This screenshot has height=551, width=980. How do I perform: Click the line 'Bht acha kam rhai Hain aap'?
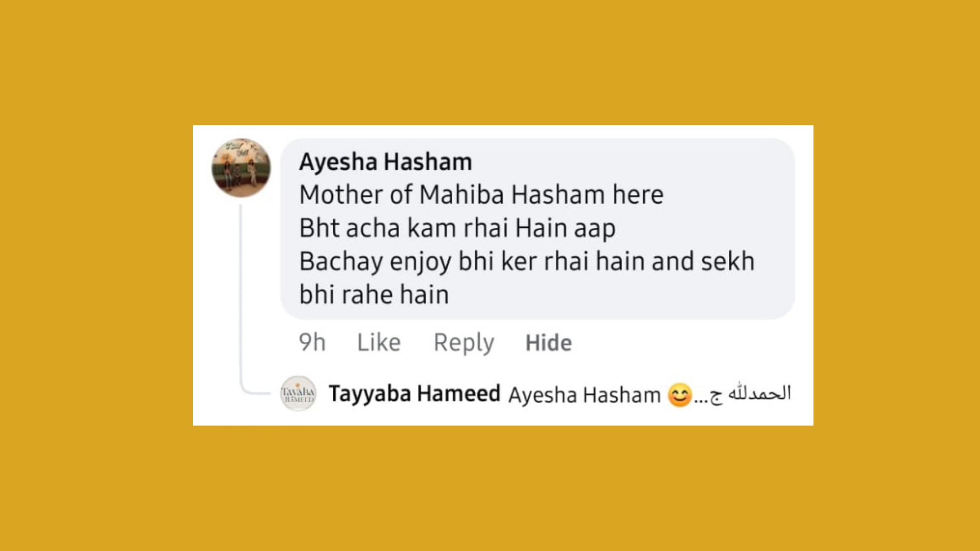coord(457,228)
